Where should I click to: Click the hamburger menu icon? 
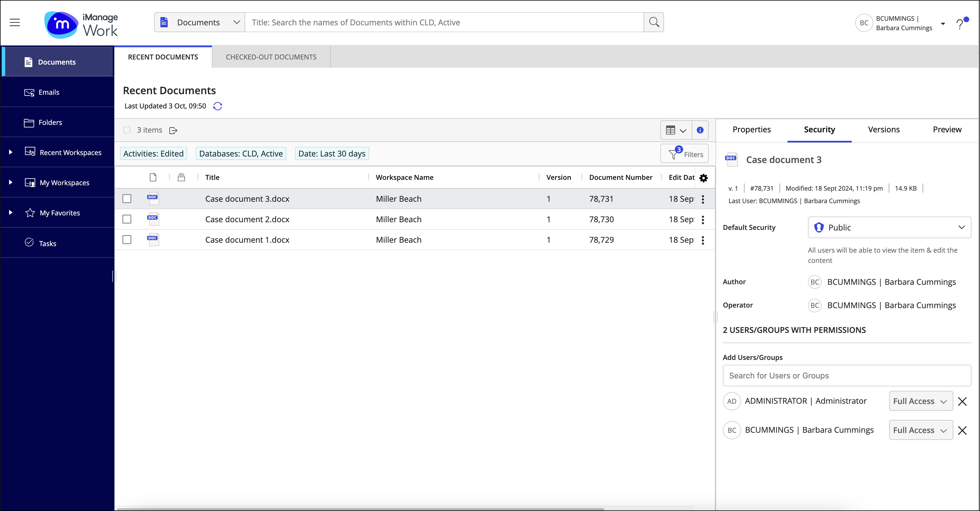(15, 22)
